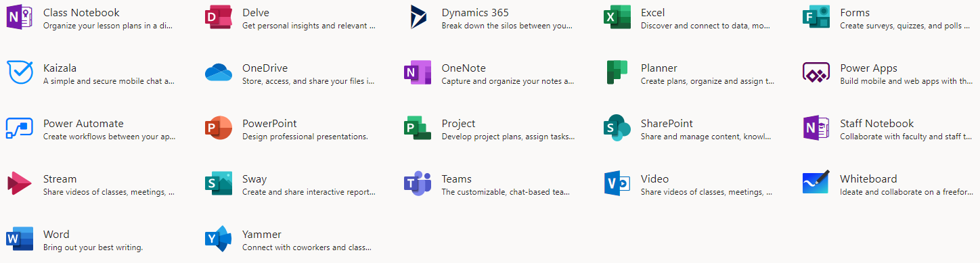Click 'The customizable, chat-based tea' description
The image size is (980, 263).
[x=506, y=192]
